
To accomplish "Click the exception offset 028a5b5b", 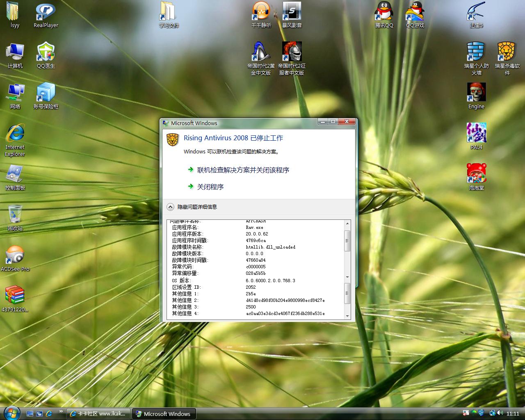I will click(x=256, y=273).
